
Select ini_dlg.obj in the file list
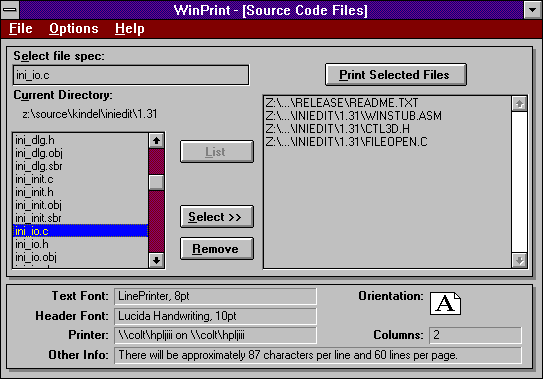(80, 153)
